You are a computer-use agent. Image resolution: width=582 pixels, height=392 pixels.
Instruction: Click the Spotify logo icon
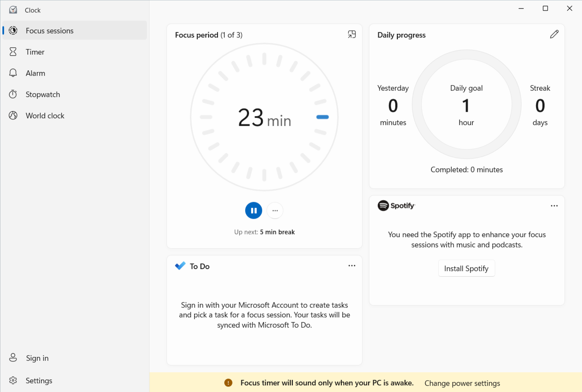383,205
